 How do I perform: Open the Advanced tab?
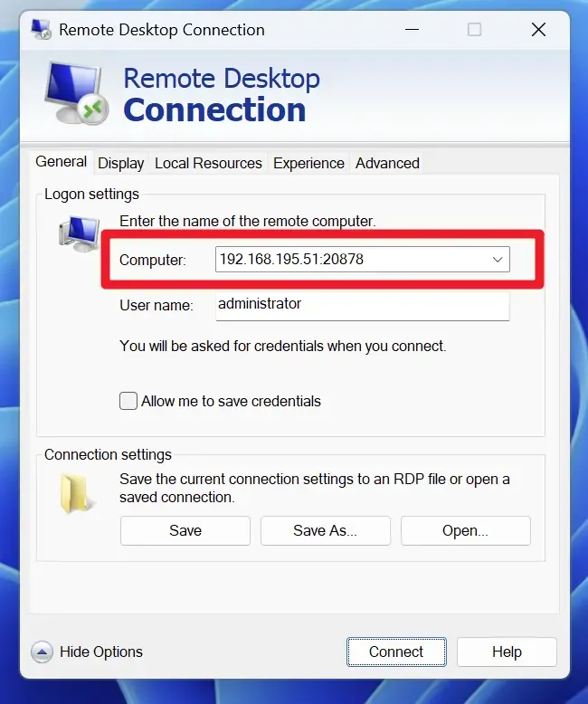pos(387,163)
